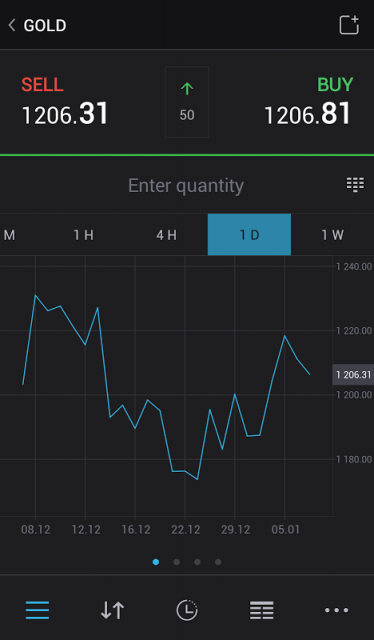
Task: Go back using the arrow beside GOLD
Action: pyautogui.click(x=11, y=26)
